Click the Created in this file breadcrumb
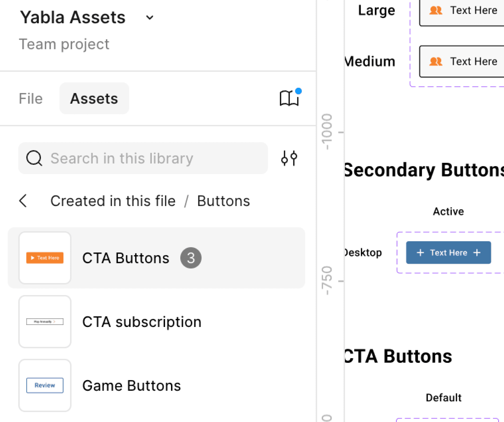Screen dimensions: 504x422 [113, 201]
